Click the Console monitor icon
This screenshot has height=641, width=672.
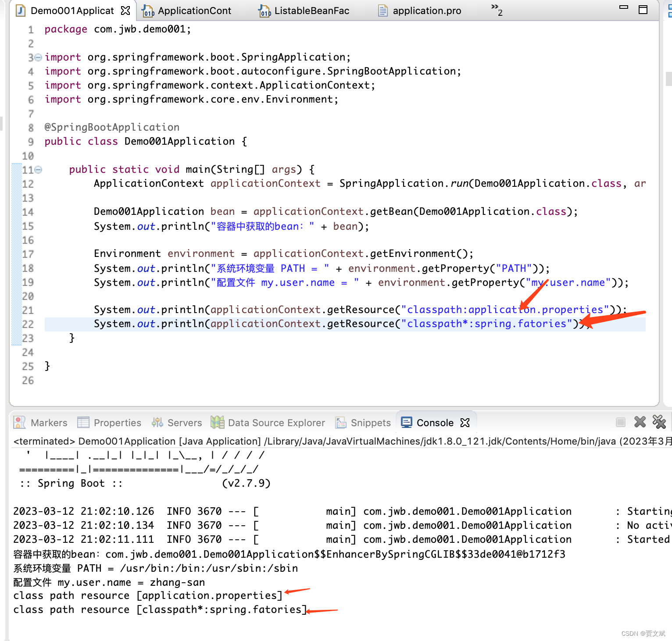(x=407, y=422)
